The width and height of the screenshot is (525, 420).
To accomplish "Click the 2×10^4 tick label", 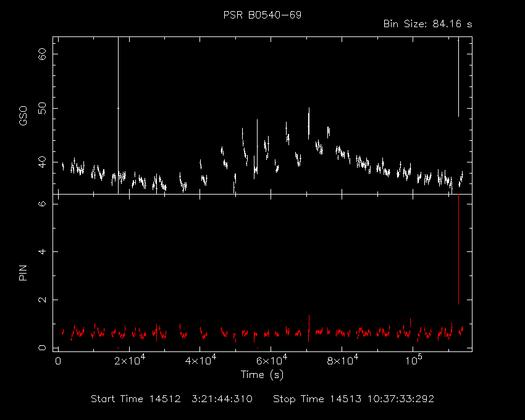I will [x=130, y=359].
